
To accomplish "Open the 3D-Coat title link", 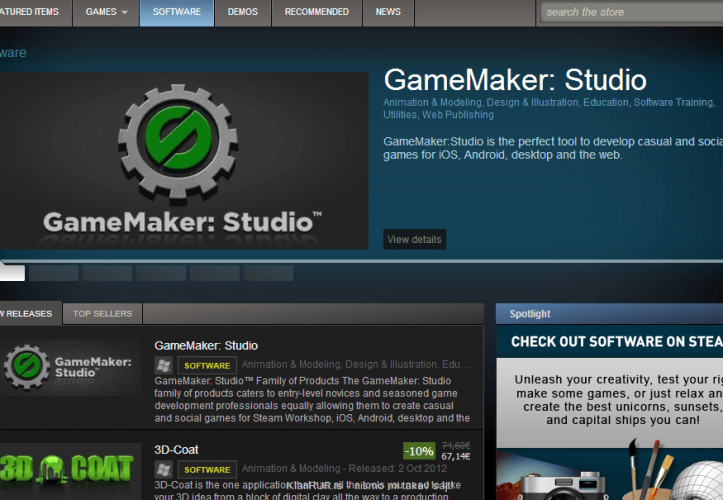I will pyautogui.click(x=176, y=450).
